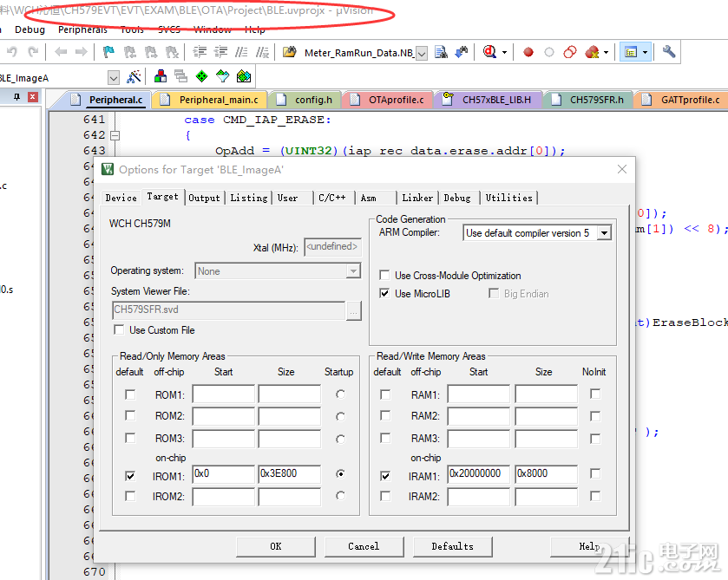This screenshot has width=728, height=580.
Task: Check the ROM1 default checkbox
Action: (x=130, y=394)
